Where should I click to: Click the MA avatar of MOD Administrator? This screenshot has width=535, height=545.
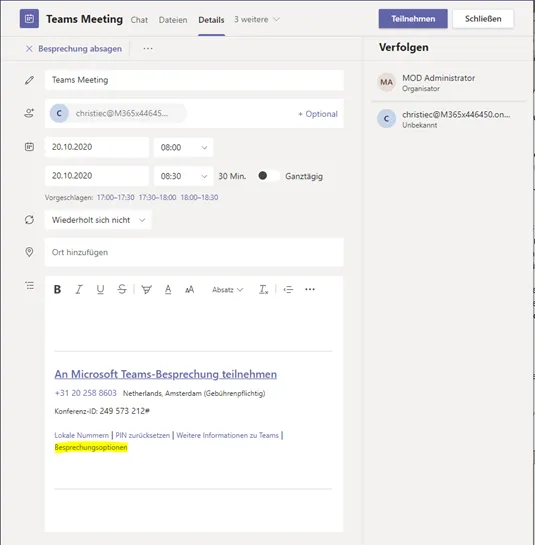tap(386, 82)
